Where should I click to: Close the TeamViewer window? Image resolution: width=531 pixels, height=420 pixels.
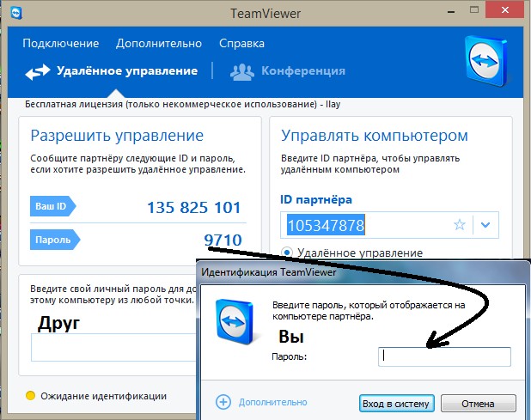tap(505, 9)
